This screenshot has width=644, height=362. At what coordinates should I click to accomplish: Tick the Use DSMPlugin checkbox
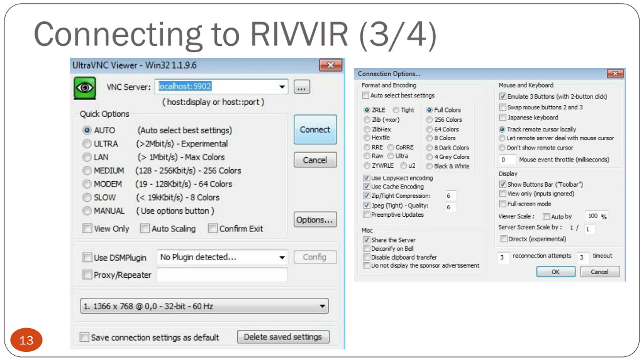point(87,257)
